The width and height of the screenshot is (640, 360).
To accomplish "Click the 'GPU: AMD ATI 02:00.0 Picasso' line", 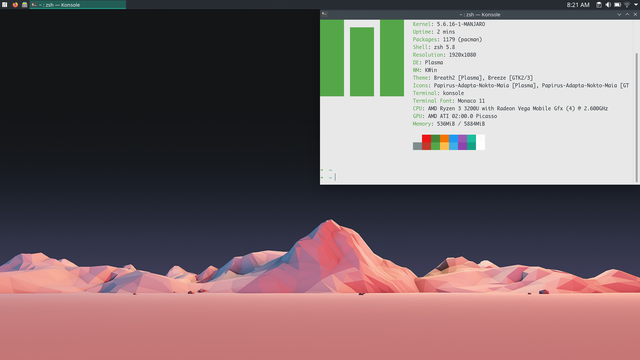I will [455, 116].
